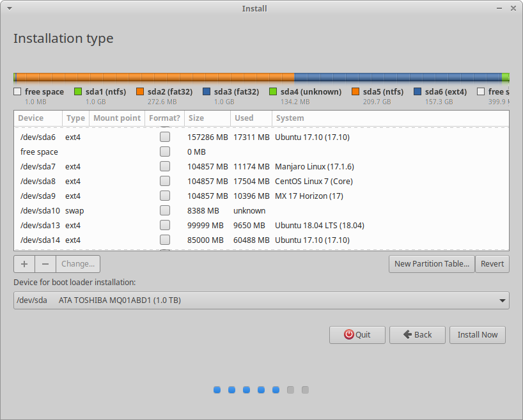Click the add partition (+) button

point(24,263)
